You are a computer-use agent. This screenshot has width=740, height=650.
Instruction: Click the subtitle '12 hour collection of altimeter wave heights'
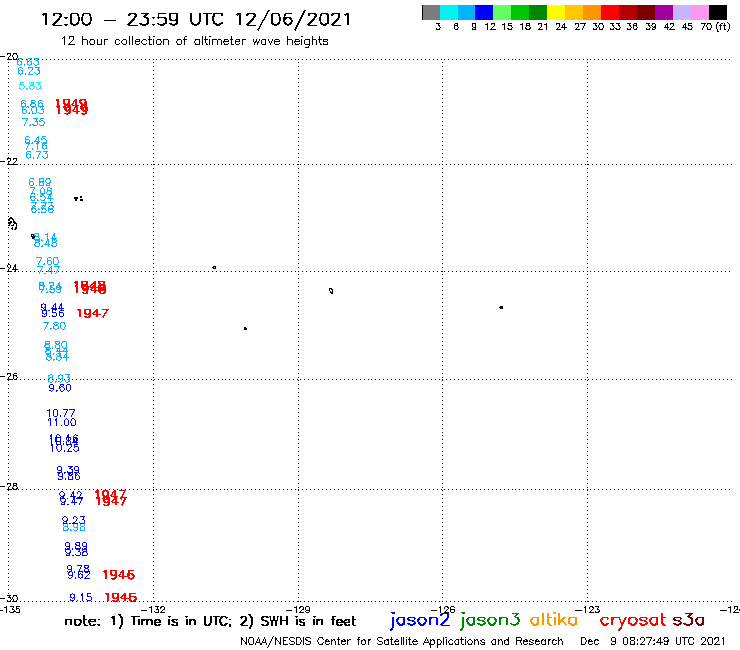(194, 41)
